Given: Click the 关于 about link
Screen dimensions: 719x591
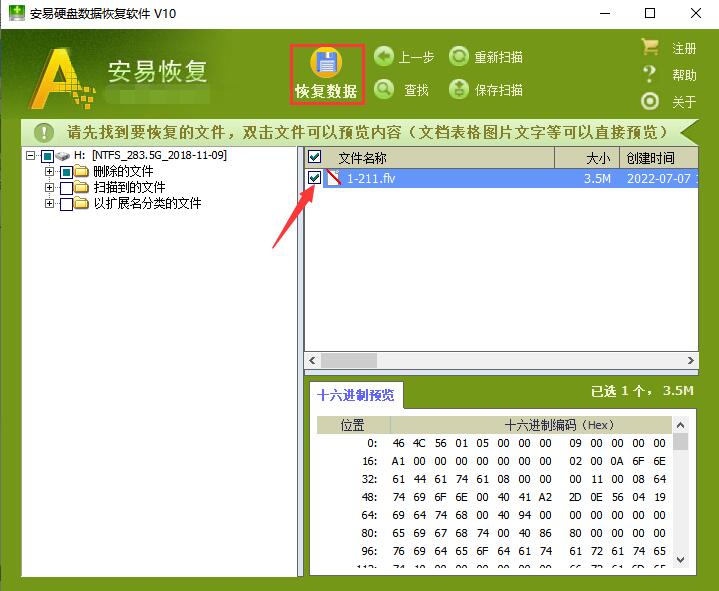Looking at the screenshot, I should pyautogui.click(x=684, y=102).
